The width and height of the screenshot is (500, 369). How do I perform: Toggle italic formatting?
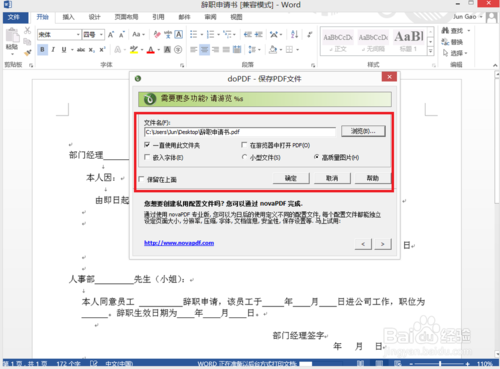tap(53, 50)
